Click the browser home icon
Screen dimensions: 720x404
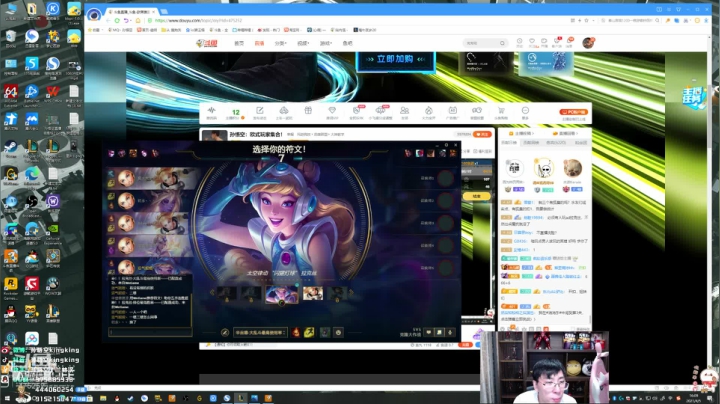click(x=138, y=21)
